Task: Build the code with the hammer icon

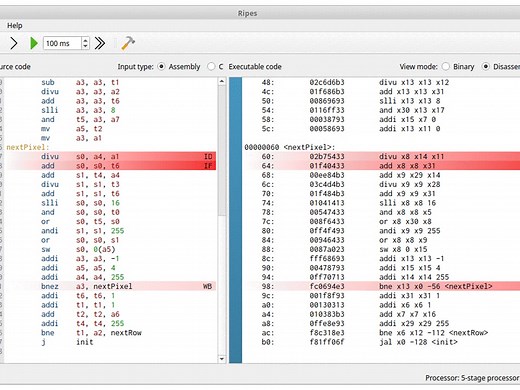Action: click(128, 43)
